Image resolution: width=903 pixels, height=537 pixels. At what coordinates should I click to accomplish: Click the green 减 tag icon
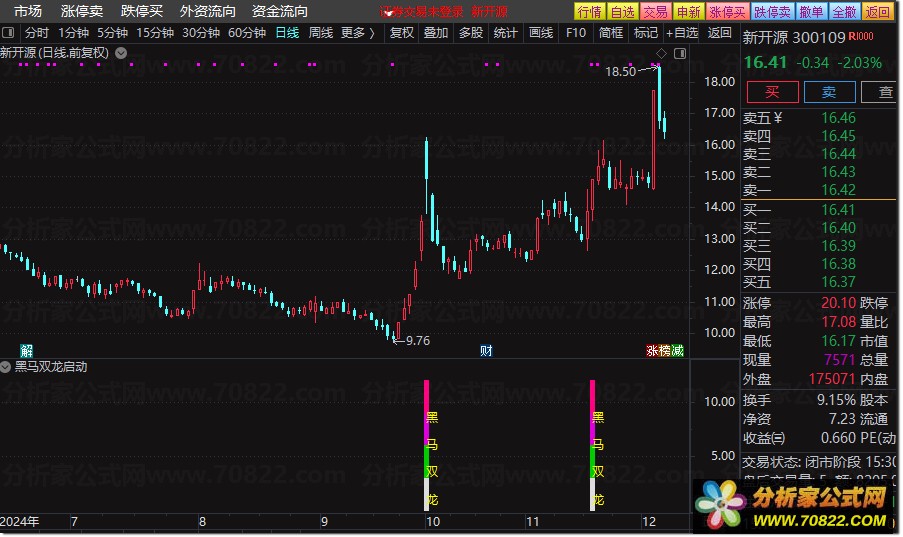click(677, 350)
